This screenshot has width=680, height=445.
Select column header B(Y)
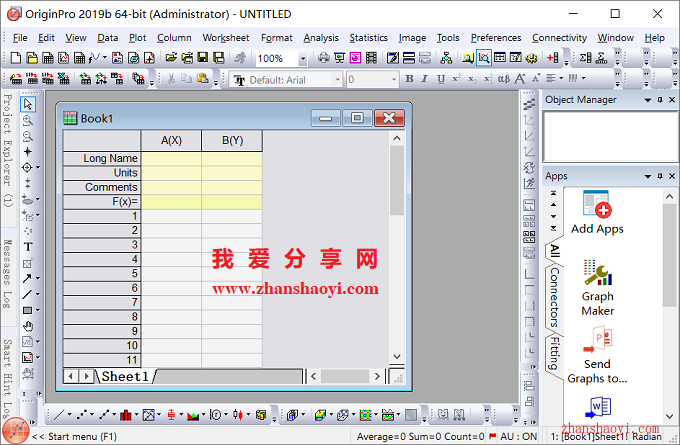tap(232, 141)
